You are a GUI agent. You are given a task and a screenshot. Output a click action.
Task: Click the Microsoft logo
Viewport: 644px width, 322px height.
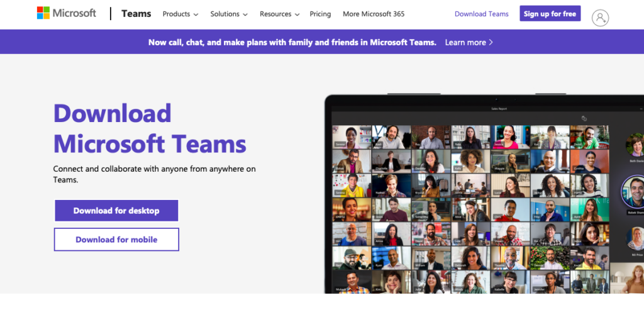coord(67,13)
